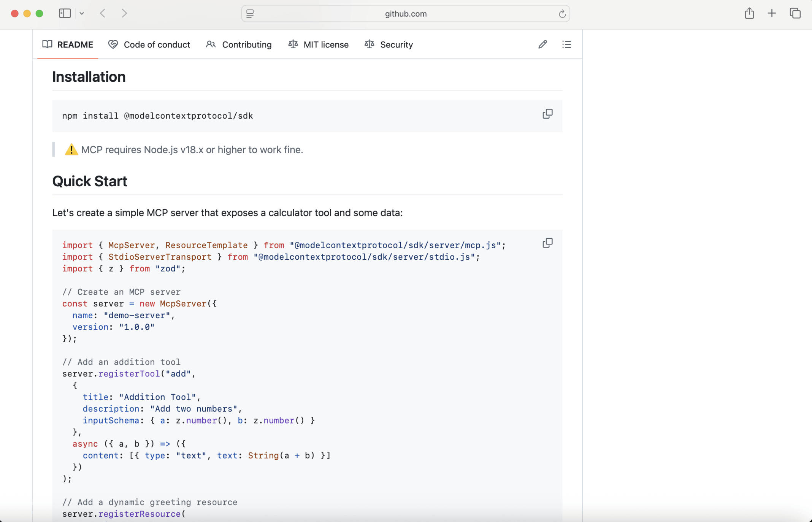Reload the github.com page
Screen dimensions: 812x522
[562, 14]
